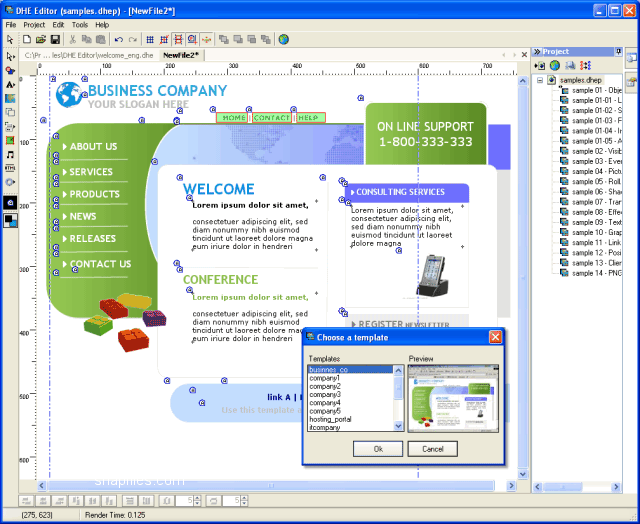Select the sample 02 item in project tree
Viewport: 640px width, 524px height.
tap(591, 151)
